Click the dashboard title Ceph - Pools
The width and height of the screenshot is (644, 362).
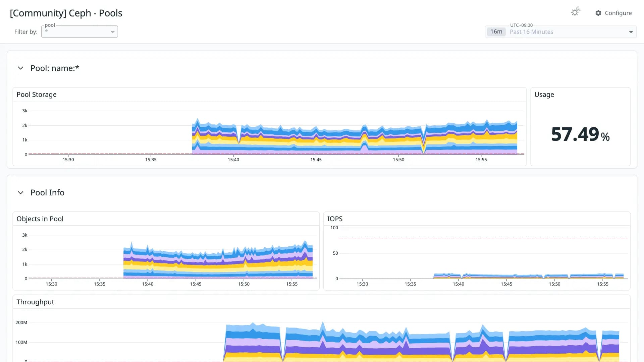click(x=66, y=13)
